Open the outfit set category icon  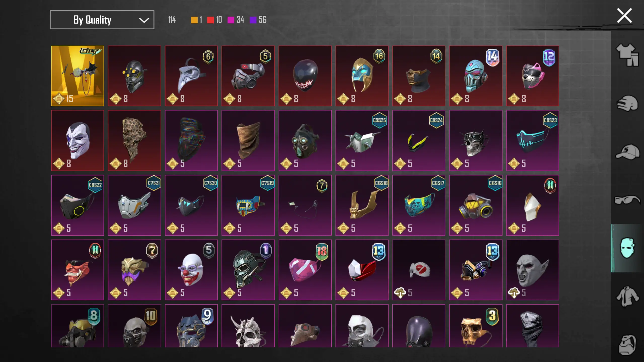click(627, 55)
